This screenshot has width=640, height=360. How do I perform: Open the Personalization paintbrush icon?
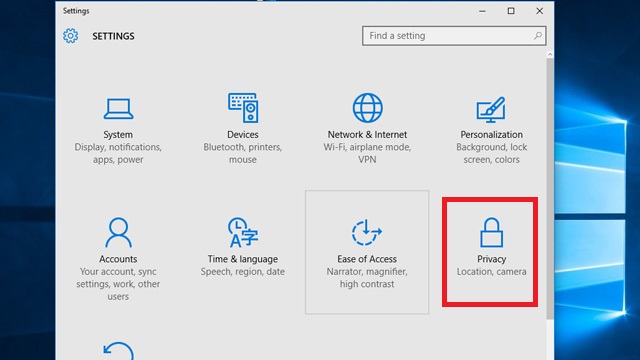[491, 109]
